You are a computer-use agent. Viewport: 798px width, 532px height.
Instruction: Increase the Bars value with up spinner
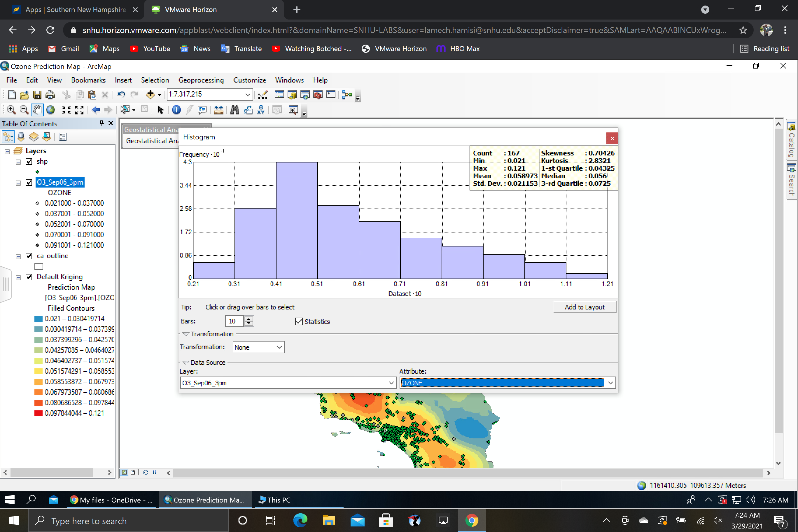click(x=249, y=318)
